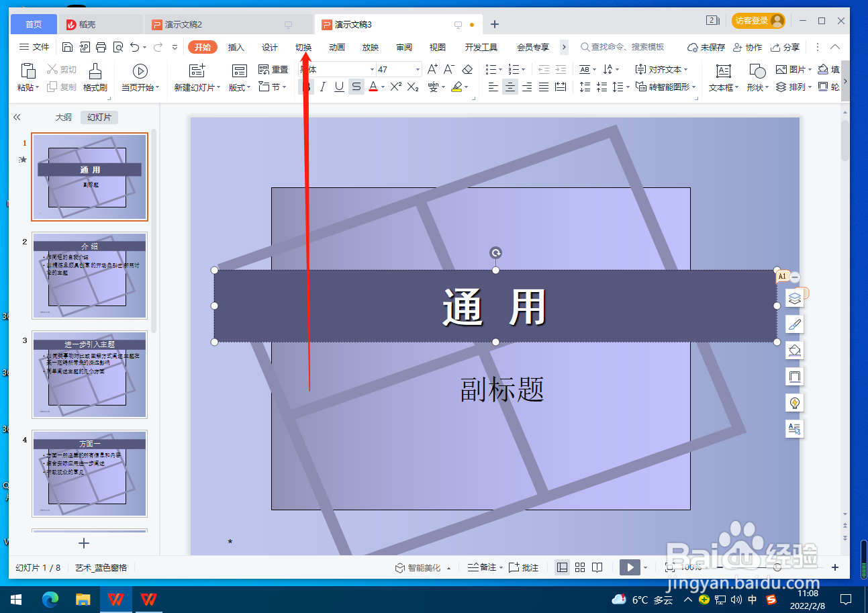Click the Shapes (形状) icon
Screen dimensions: 868x613
click(757, 70)
